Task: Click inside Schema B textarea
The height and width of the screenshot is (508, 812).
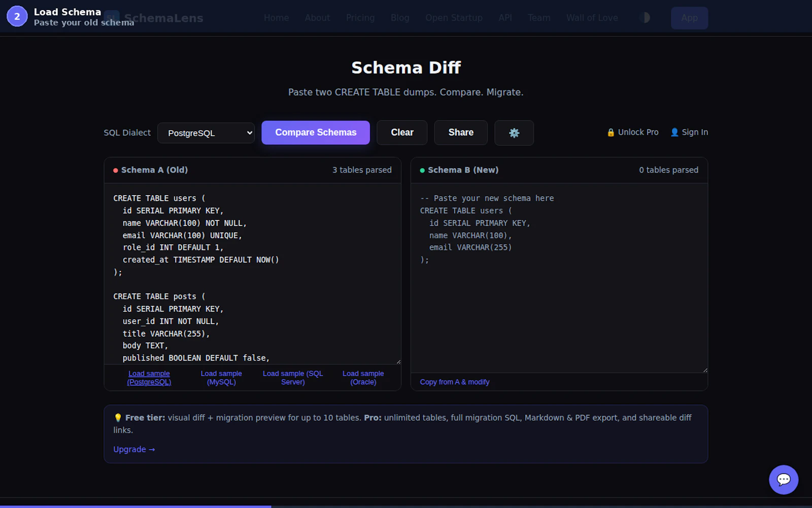Action: (x=559, y=278)
